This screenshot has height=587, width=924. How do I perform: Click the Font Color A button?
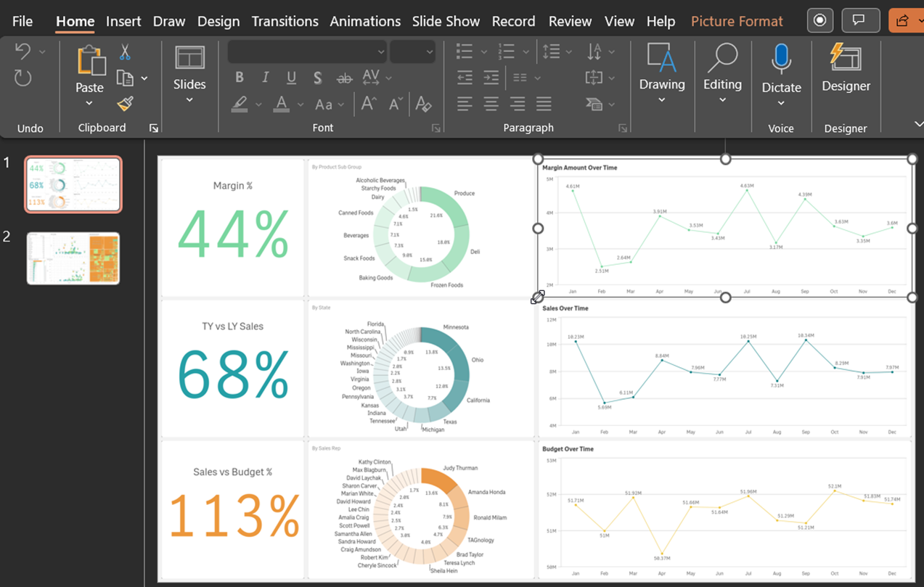pyautogui.click(x=282, y=104)
